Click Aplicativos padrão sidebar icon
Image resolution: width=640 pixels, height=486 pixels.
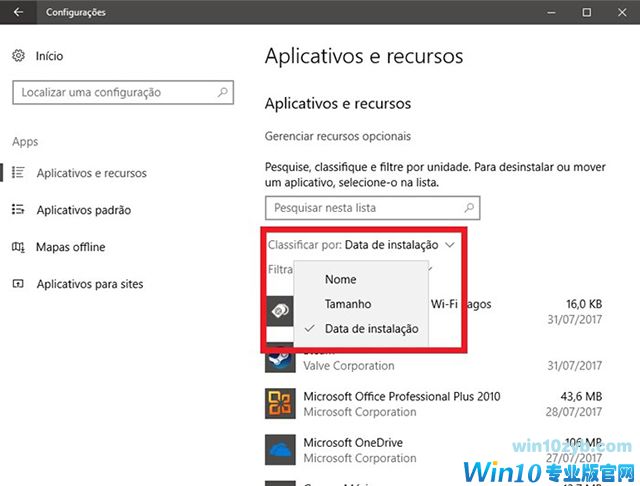tap(18, 210)
